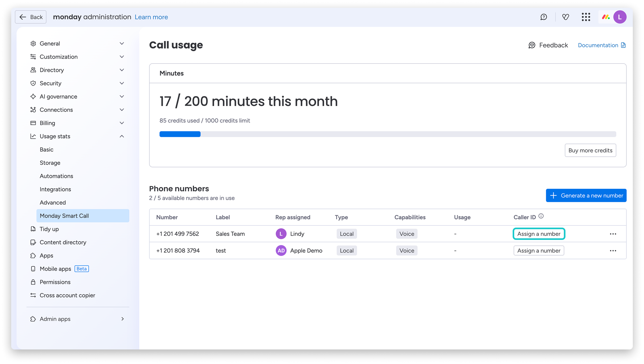Click the monday logo icon beside avatar

[x=606, y=17]
